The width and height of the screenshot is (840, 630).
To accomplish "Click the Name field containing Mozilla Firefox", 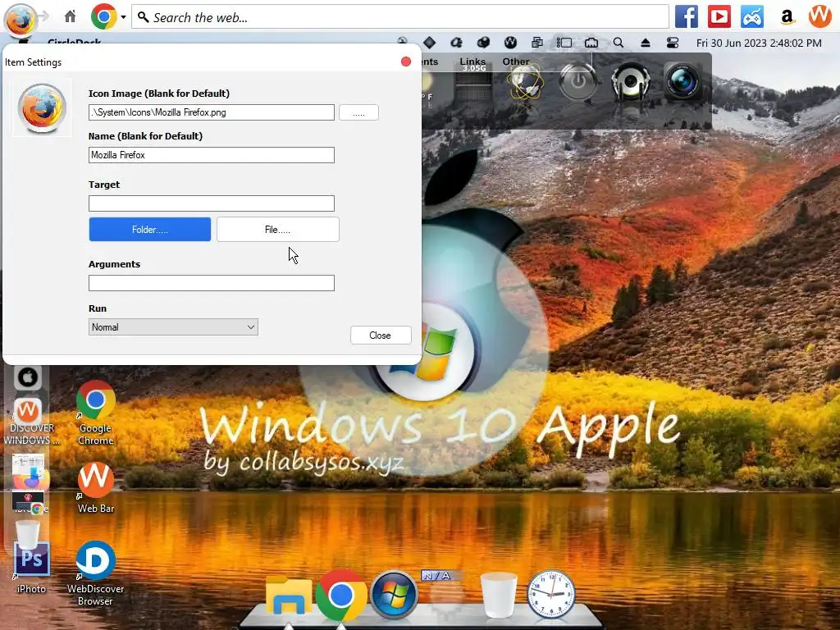I will (212, 155).
